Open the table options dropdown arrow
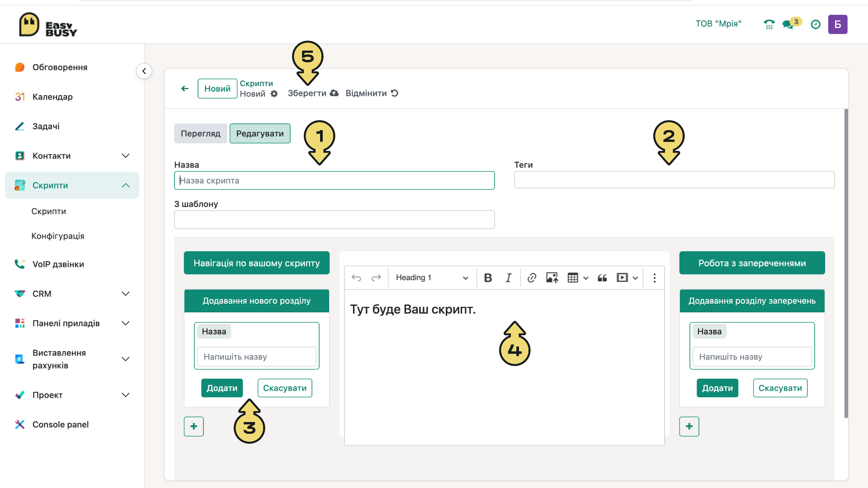 [586, 278]
